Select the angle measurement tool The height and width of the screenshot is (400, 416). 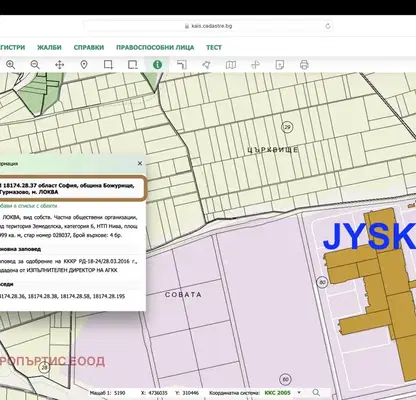pos(182,65)
